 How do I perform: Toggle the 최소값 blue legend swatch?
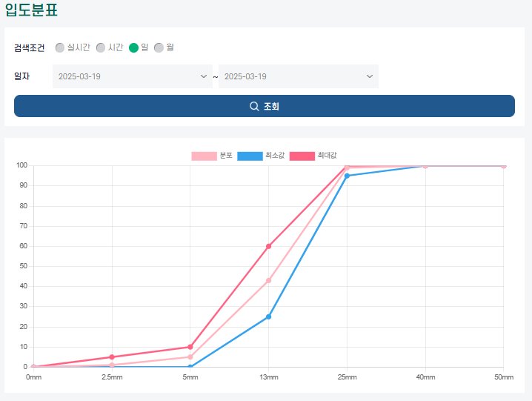click(x=250, y=156)
